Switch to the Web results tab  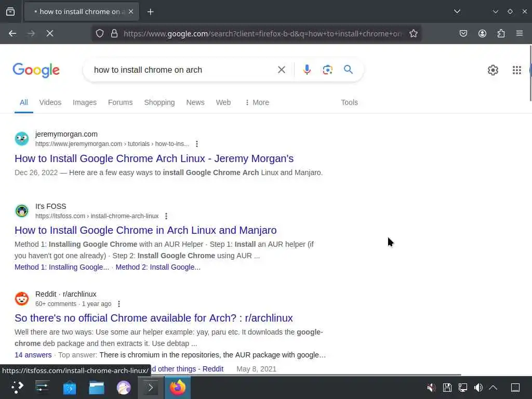click(x=223, y=102)
